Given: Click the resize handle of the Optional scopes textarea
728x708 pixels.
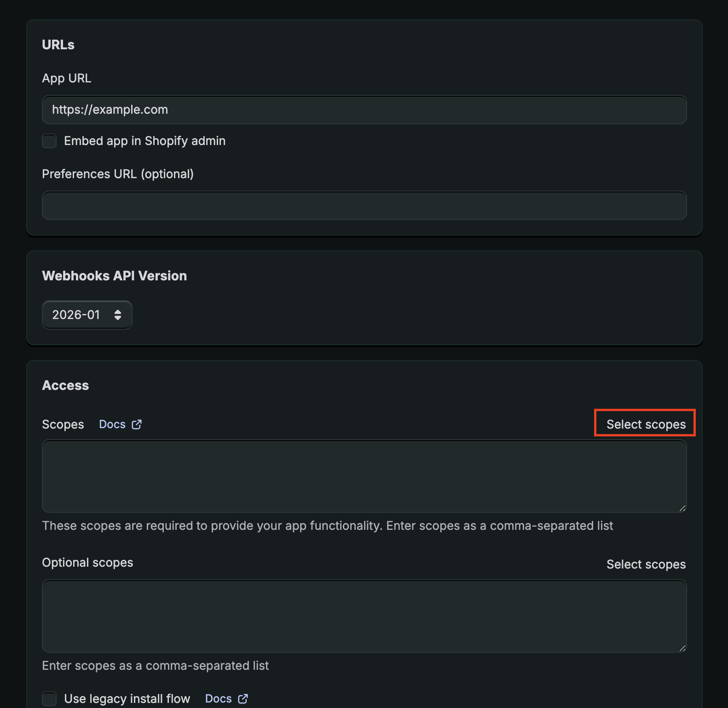Looking at the screenshot, I should pos(682,648).
